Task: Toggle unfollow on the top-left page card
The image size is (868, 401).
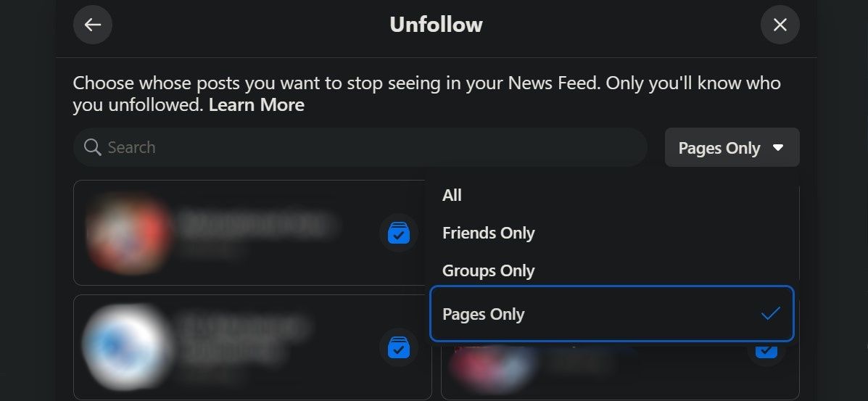Action: click(398, 233)
